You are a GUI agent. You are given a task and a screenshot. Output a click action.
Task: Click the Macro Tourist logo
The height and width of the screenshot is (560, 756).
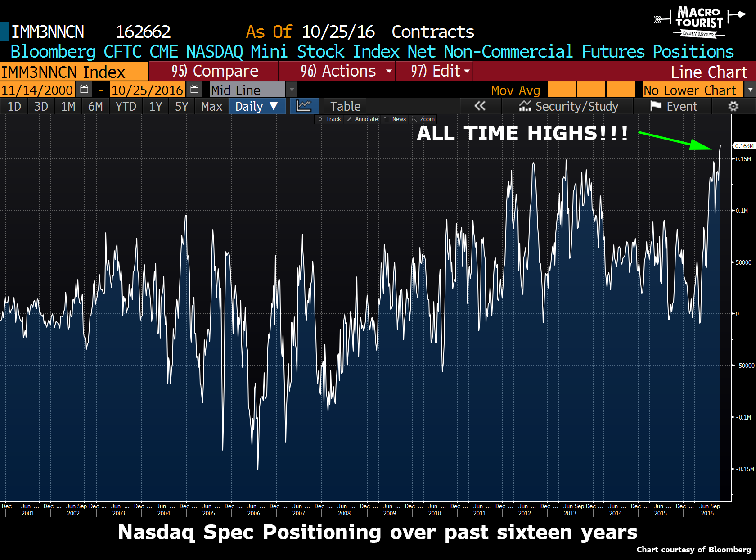(699, 22)
